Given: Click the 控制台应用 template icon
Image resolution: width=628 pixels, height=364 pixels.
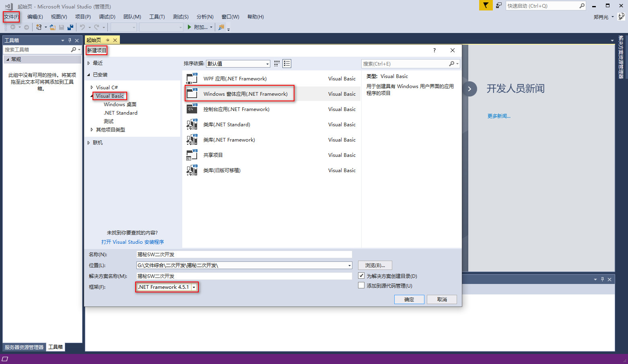Looking at the screenshot, I should pyautogui.click(x=192, y=109).
